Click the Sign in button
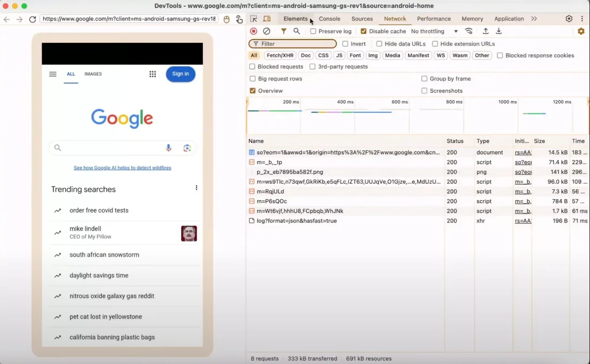 (x=181, y=74)
